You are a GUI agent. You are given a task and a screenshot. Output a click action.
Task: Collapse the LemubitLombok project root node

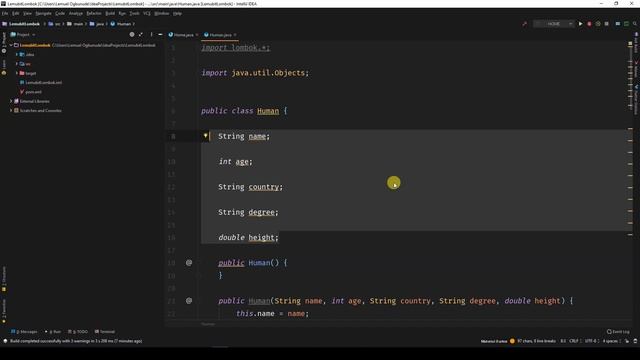11,45
